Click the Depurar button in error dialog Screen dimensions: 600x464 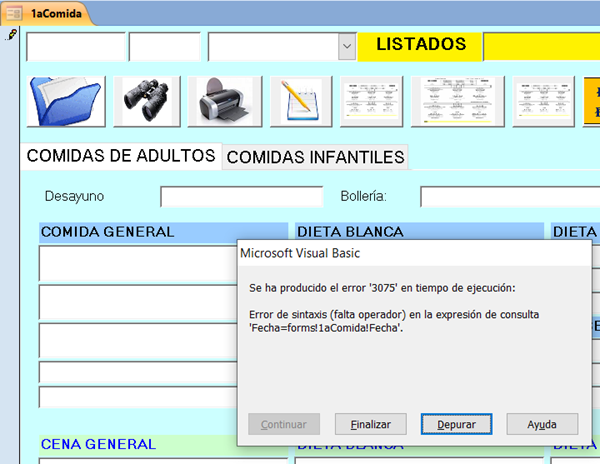[457, 424]
